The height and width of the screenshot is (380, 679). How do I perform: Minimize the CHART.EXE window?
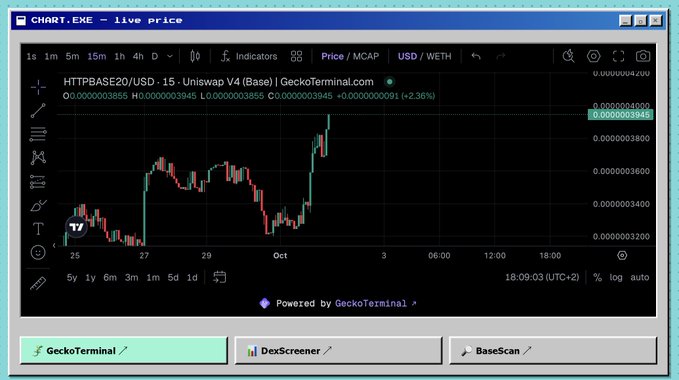click(x=625, y=20)
